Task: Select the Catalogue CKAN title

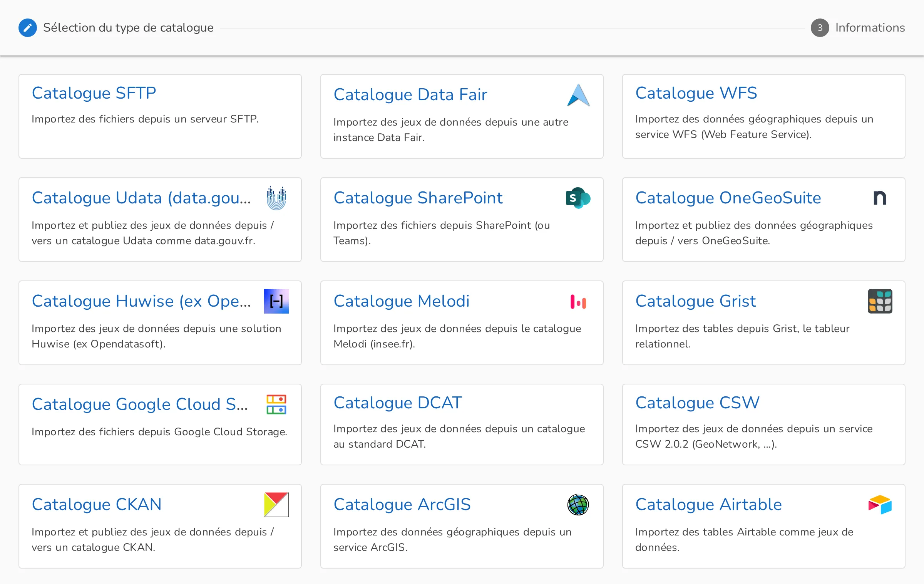Action: (x=97, y=504)
